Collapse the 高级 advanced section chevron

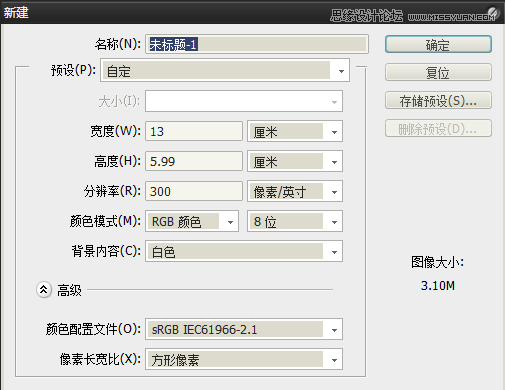[44, 290]
